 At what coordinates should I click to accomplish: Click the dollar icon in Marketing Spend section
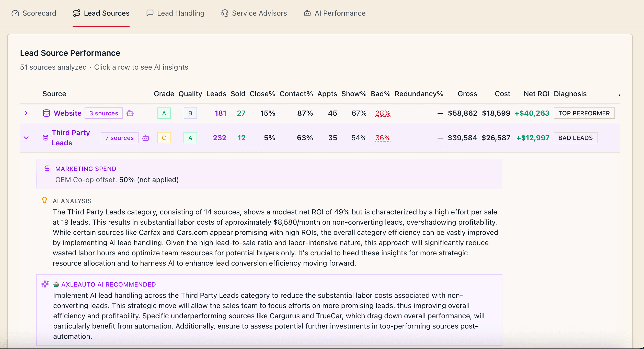coord(47,169)
